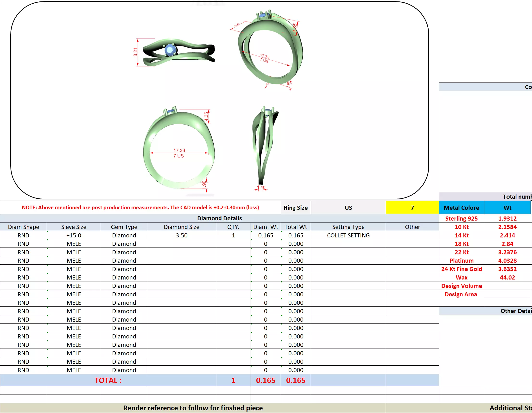Click the side-view ring render showing 1.40
Screen dimensions: 532x413
click(264, 146)
